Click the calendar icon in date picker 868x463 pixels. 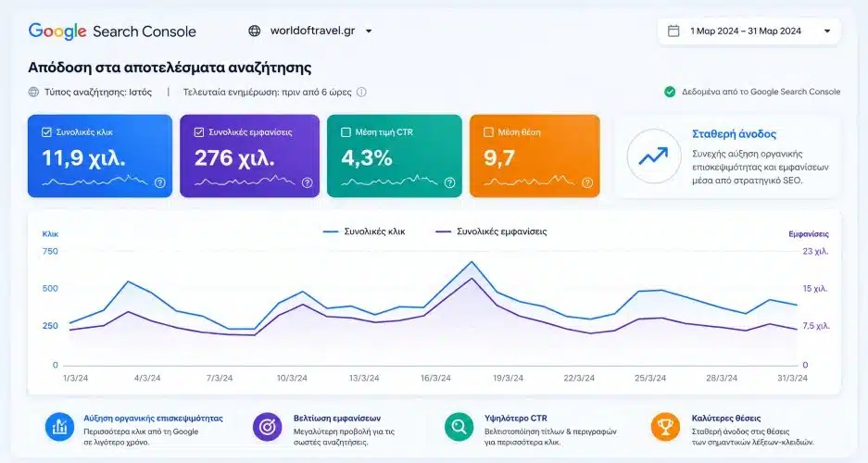tap(673, 31)
